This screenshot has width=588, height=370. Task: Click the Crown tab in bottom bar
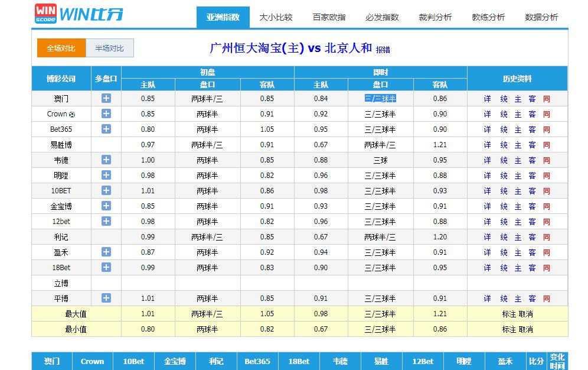click(92, 361)
